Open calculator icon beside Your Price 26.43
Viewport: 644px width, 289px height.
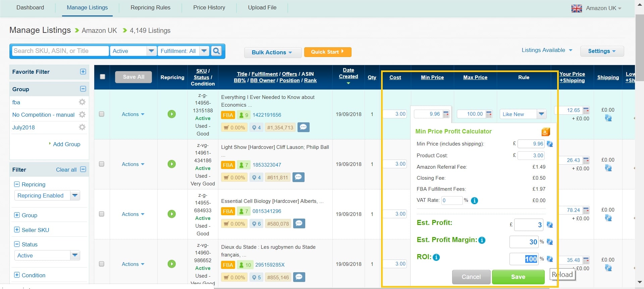click(586, 160)
